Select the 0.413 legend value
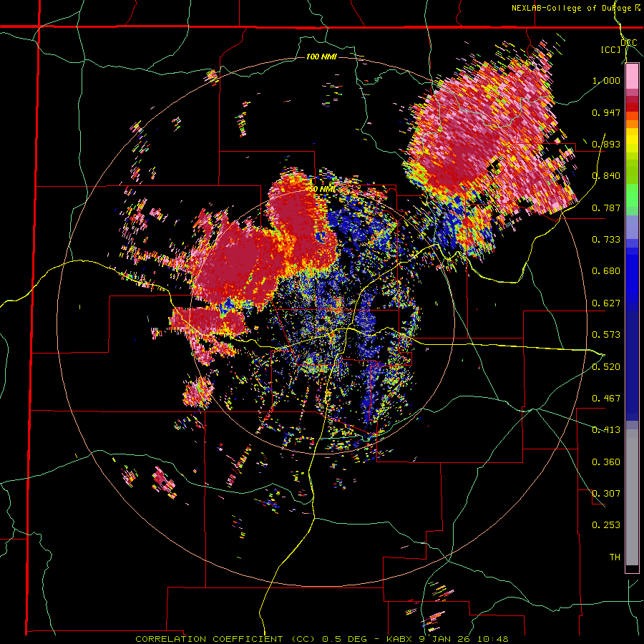This screenshot has width=644, height=644. (606, 430)
